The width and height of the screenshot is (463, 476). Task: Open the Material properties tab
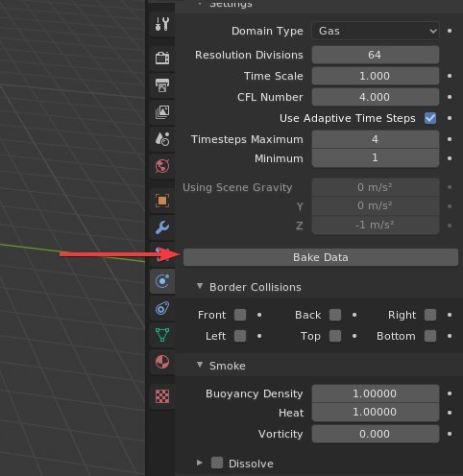[x=162, y=362]
